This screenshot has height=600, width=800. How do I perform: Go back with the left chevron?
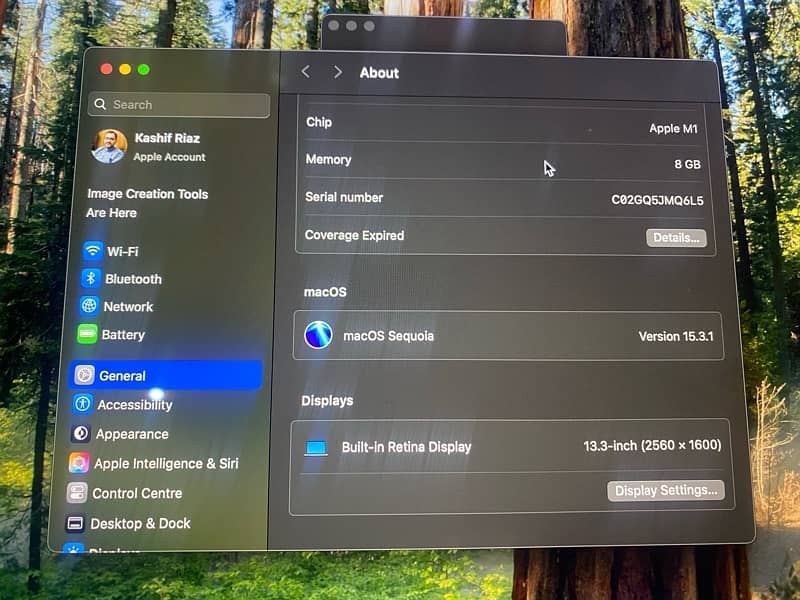pos(306,72)
